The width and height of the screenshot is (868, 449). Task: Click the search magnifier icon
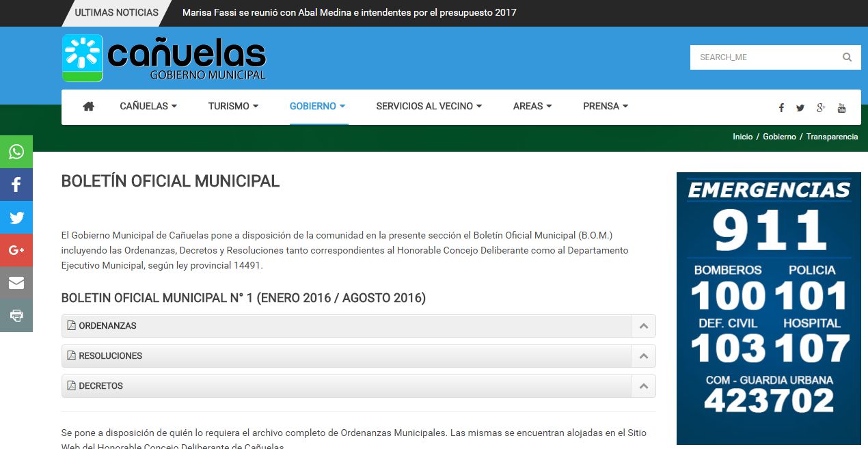click(847, 57)
